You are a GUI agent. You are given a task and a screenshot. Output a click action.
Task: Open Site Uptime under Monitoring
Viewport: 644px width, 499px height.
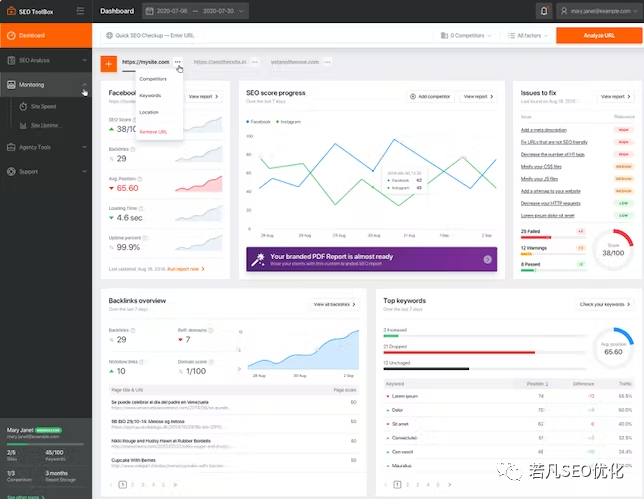coord(44,125)
